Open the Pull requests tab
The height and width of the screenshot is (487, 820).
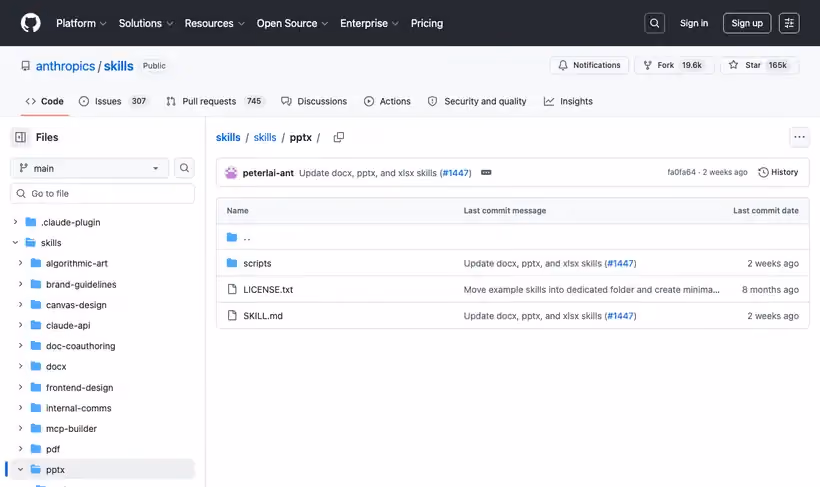coord(214,101)
